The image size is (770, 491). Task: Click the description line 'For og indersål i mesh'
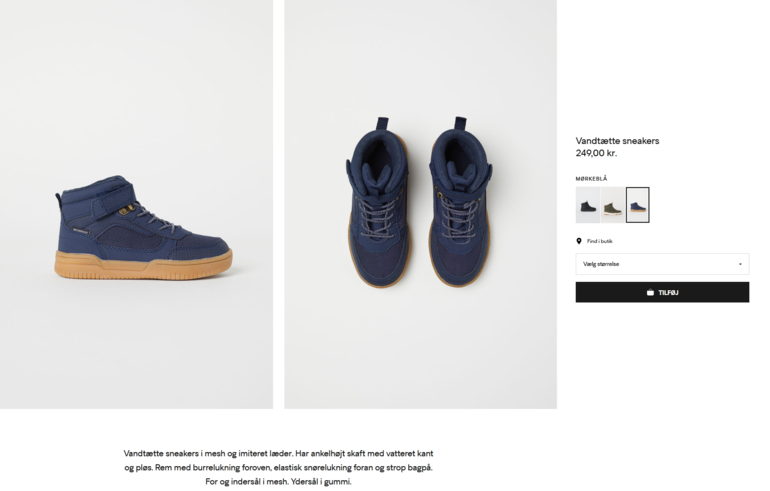278,482
